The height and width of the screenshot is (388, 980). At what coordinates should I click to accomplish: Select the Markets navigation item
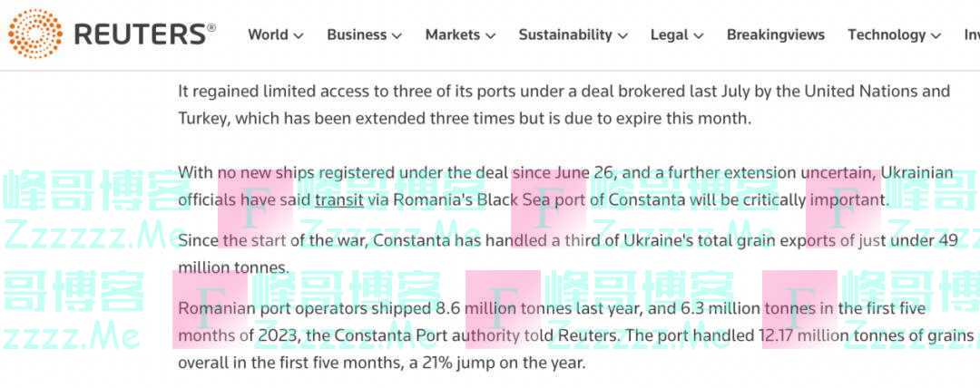452,34
